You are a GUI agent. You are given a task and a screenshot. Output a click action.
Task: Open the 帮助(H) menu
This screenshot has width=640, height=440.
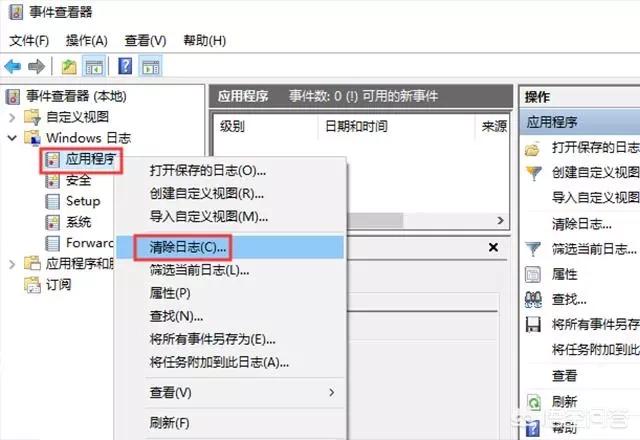[x=204, y=40]
